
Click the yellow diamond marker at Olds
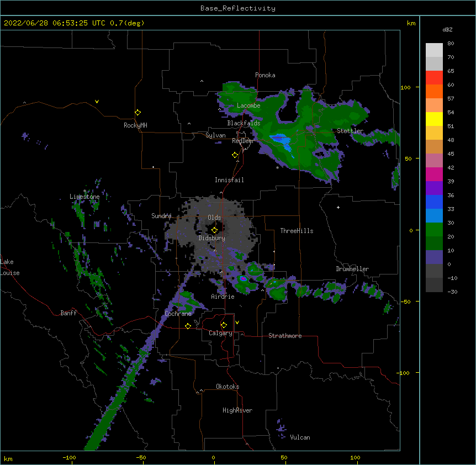[214, 230]
